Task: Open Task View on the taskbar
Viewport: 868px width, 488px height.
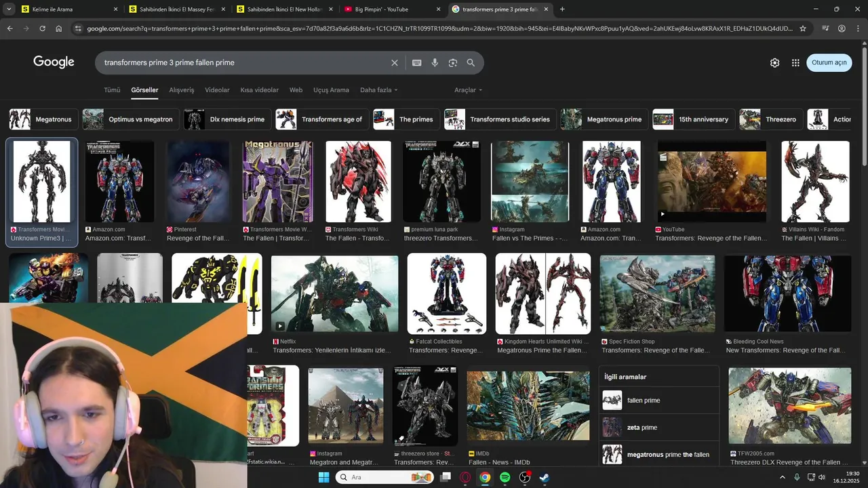Action: (446, 477)
